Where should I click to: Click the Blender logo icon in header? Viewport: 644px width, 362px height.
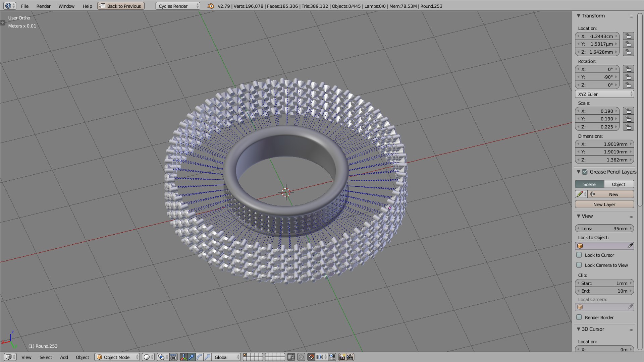click(211, 6)
